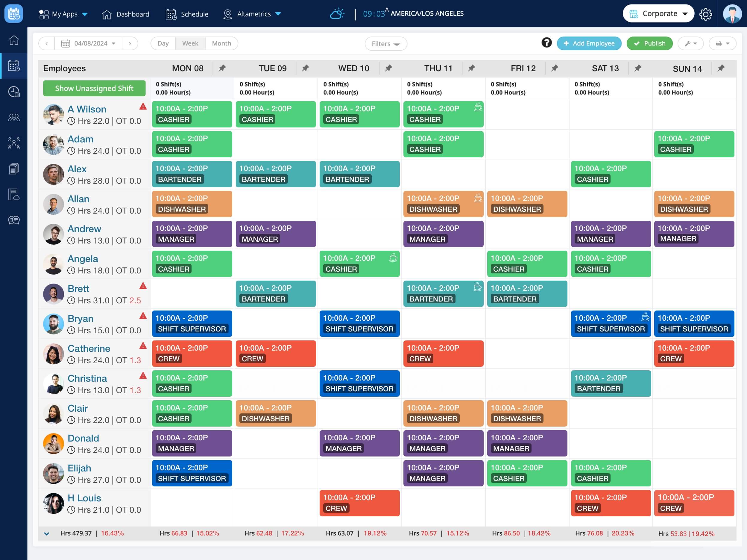Viewport: 747px width, 560px height.
Task: Click the help question mark icon
Action: tap(546, 43)
